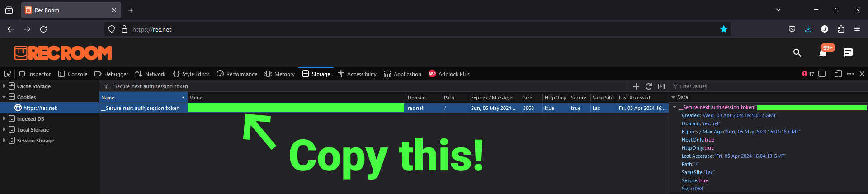Toggle the storage sidebar panel
Image resolution: width=868 pixels, height=194 pixels.
(661, 86)
